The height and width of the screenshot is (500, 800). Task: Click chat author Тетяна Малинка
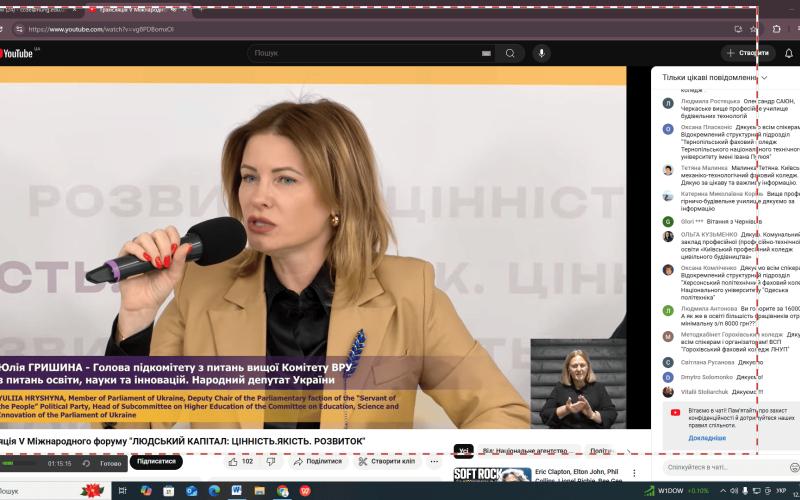pyautogui.click(x=704, y=168)
